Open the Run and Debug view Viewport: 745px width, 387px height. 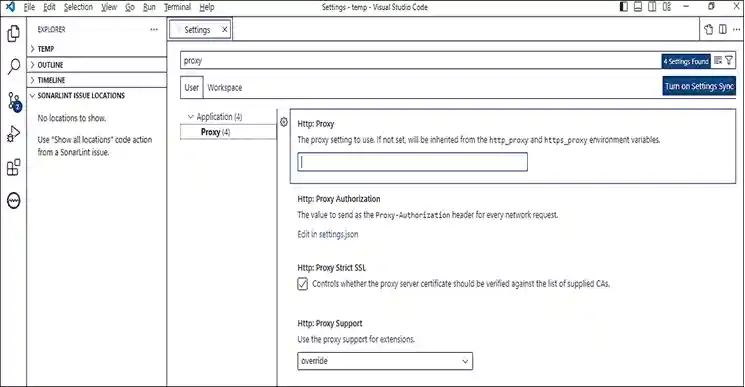14,134
